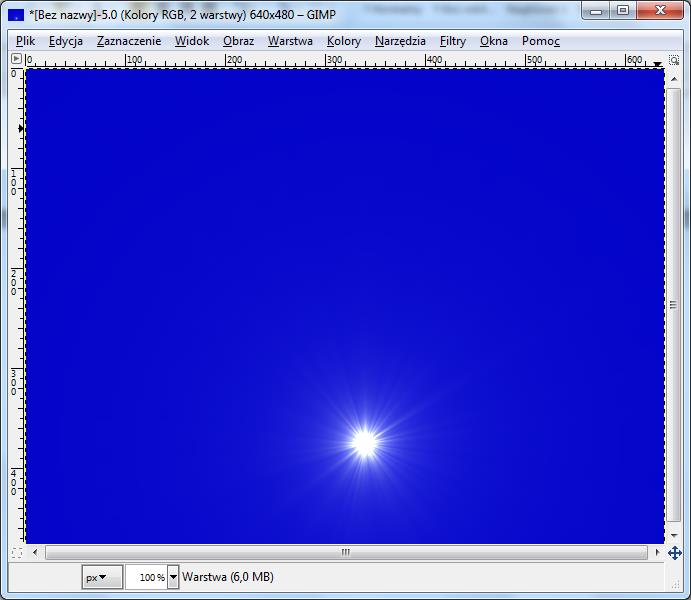The image size is (691, 600).
Task: Open the Edycja menu
Action: tap(66, 41)
